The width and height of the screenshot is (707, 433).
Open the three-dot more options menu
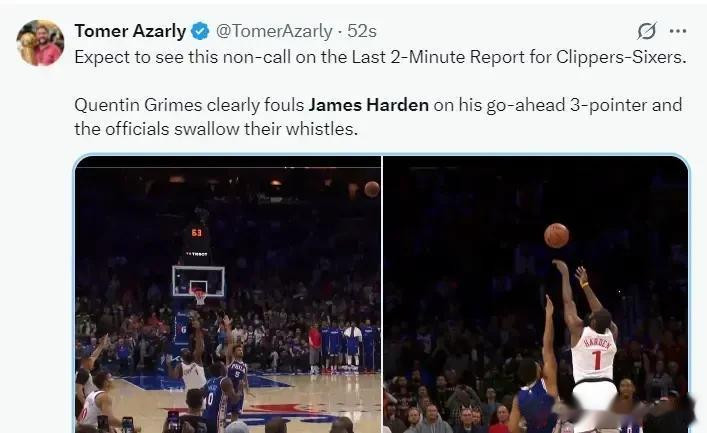pos(678,31)
